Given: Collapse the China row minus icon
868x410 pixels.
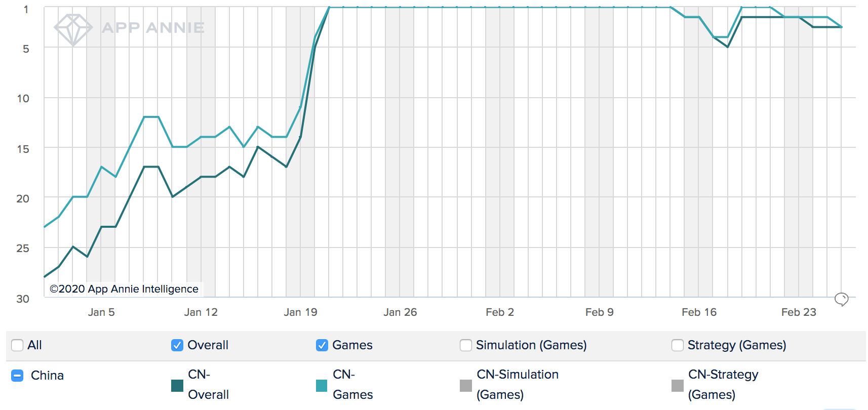Looking at the screenshot, I should 17,376.
